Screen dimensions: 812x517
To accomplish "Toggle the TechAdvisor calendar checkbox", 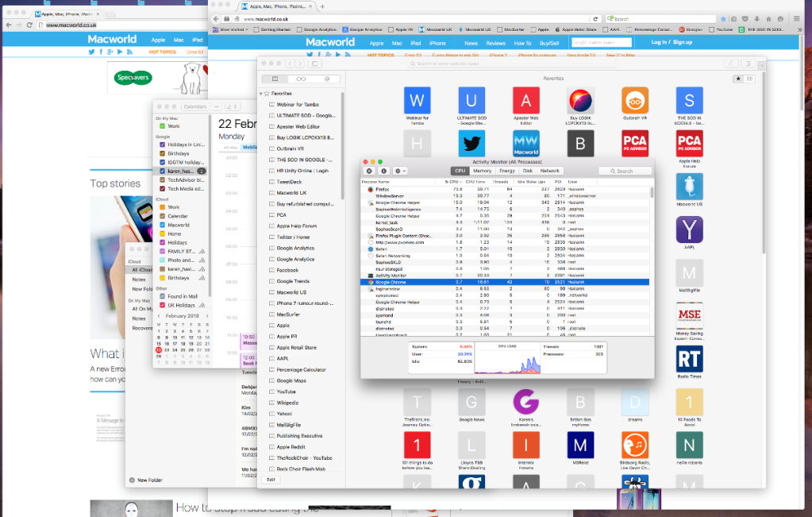I will click(162, 179).
